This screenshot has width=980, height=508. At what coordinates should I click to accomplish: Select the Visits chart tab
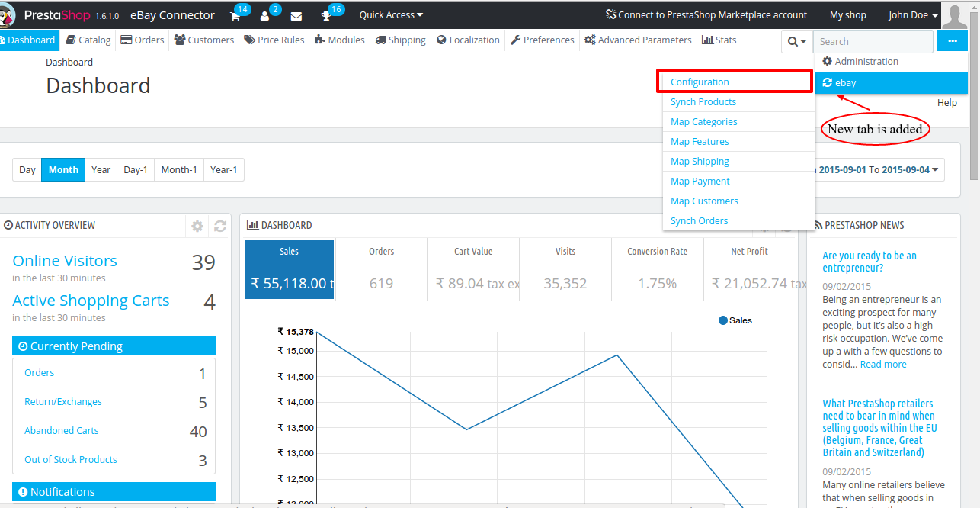(565, 269)
